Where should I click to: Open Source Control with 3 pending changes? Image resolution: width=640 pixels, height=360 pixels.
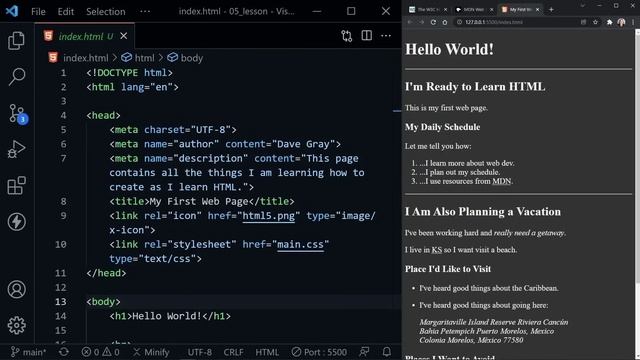tap(17, 113)
